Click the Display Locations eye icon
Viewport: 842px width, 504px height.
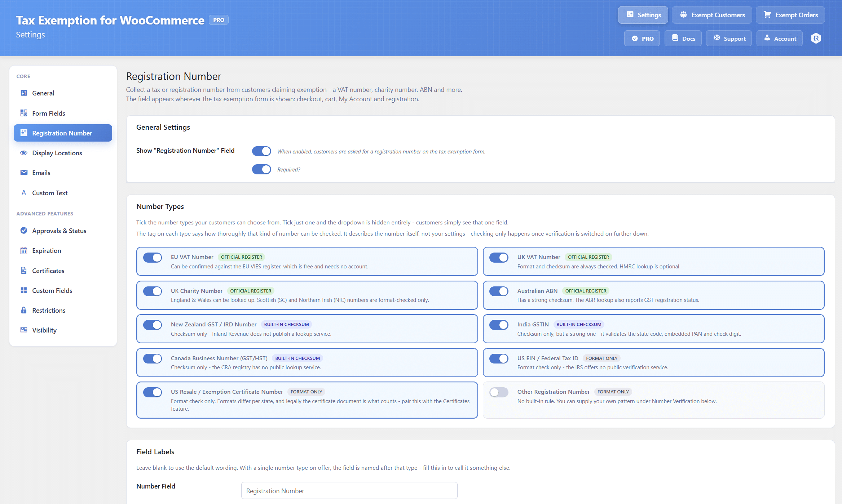tap(24, 153)
